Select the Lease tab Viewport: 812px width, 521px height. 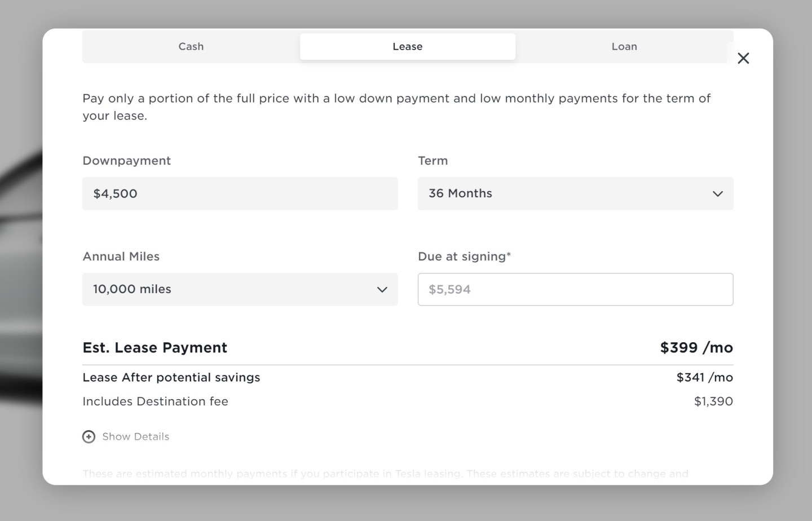coord(407,46)
